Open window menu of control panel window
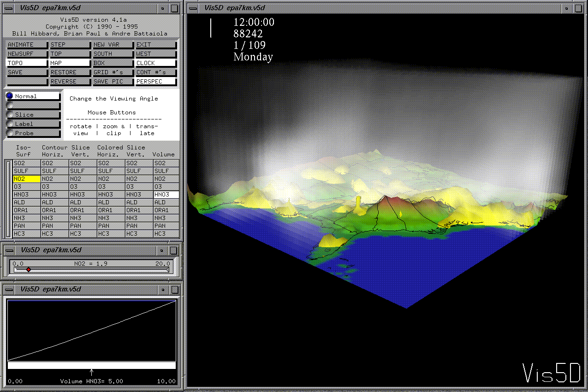 point(9,7)
